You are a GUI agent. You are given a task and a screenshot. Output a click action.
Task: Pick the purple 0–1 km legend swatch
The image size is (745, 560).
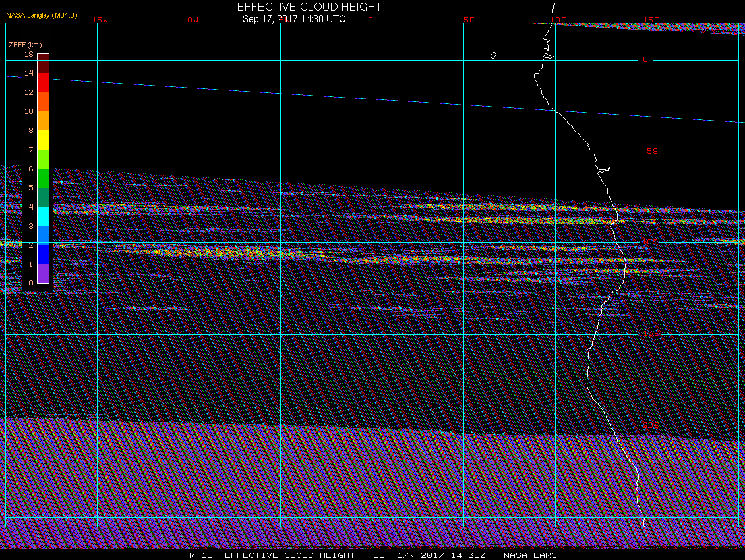tap(44, 273)
